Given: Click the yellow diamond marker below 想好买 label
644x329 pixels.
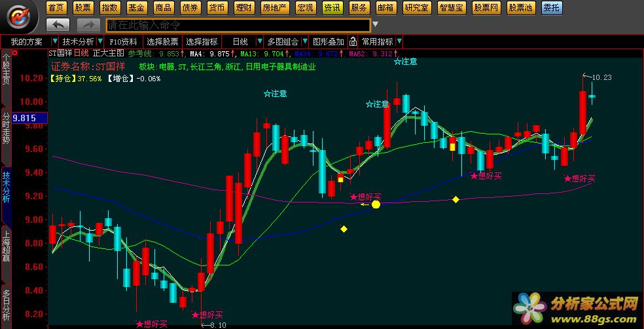Looking at the screenshot, I should [x=344, y=229].
